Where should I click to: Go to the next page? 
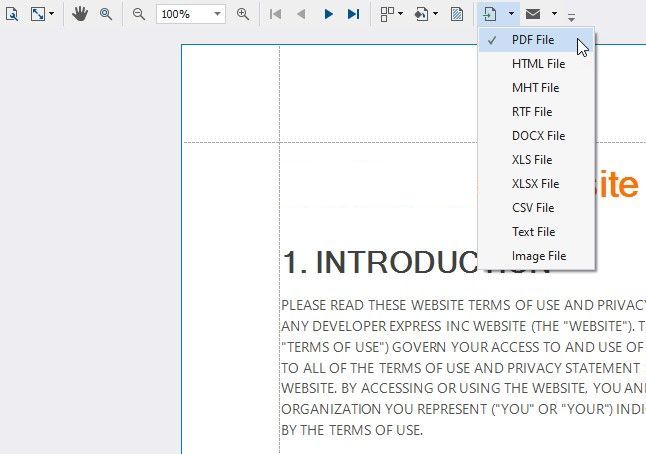329,14
